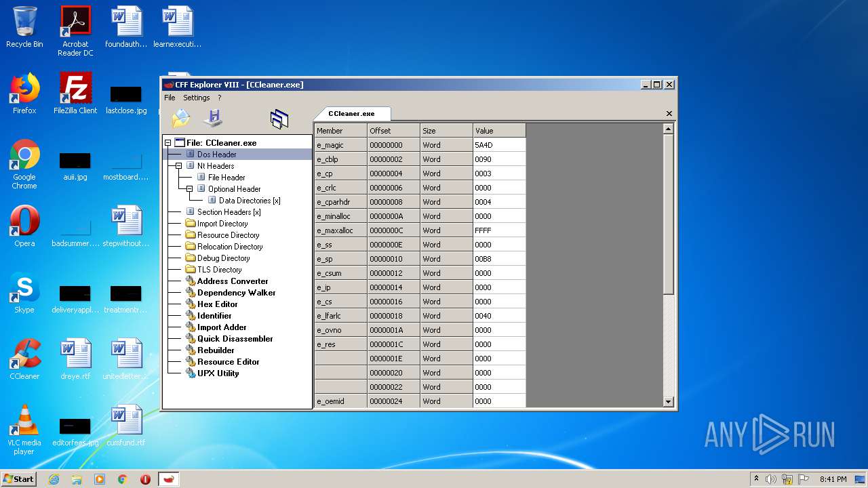The image size is (868, 488).
Task: Open Data Directories [x] tree item
Action: pyautogui.click(x=249, y=201)
